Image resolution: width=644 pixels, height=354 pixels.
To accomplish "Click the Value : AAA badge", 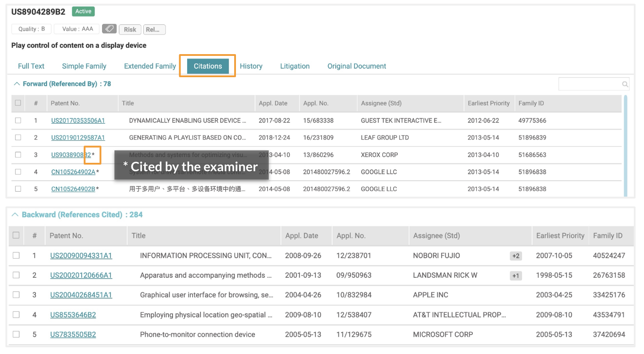I will click(x=78, y=29).
